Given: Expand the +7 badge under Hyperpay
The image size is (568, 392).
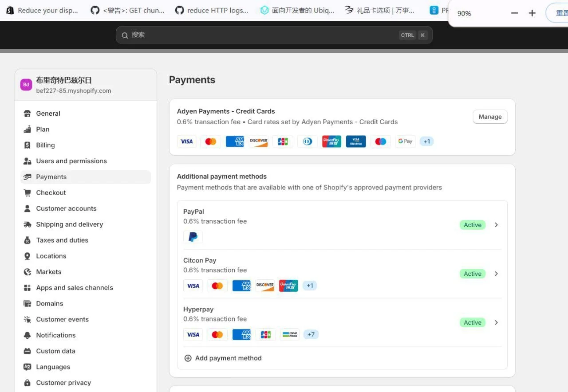Looking at the screenshot, I should click(x=311, y=334).
